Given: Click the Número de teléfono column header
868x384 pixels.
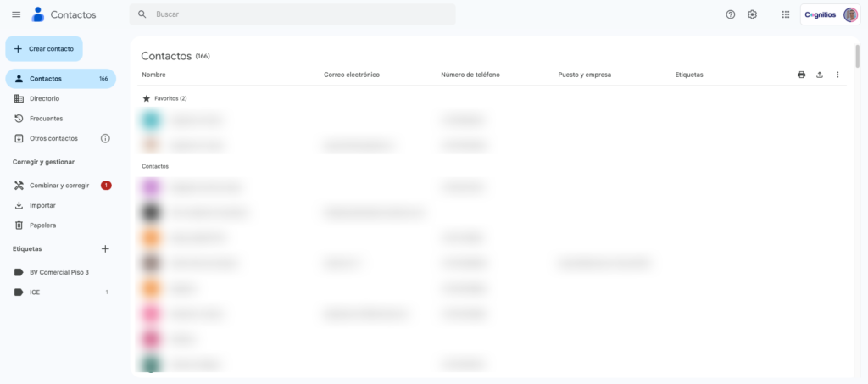Looking at the screenshot, I should (x=470, y=75).
